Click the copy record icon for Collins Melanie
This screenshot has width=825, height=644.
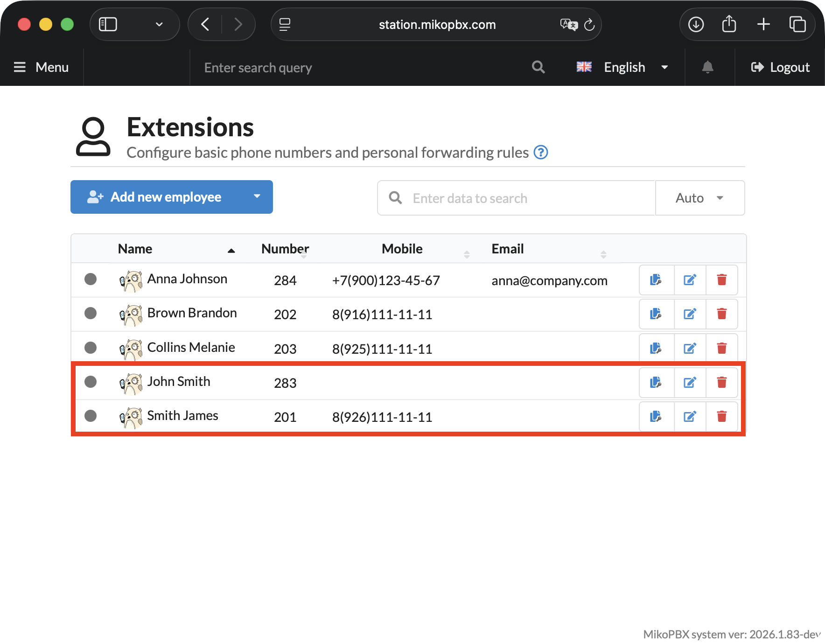click(x=656, y=348)
